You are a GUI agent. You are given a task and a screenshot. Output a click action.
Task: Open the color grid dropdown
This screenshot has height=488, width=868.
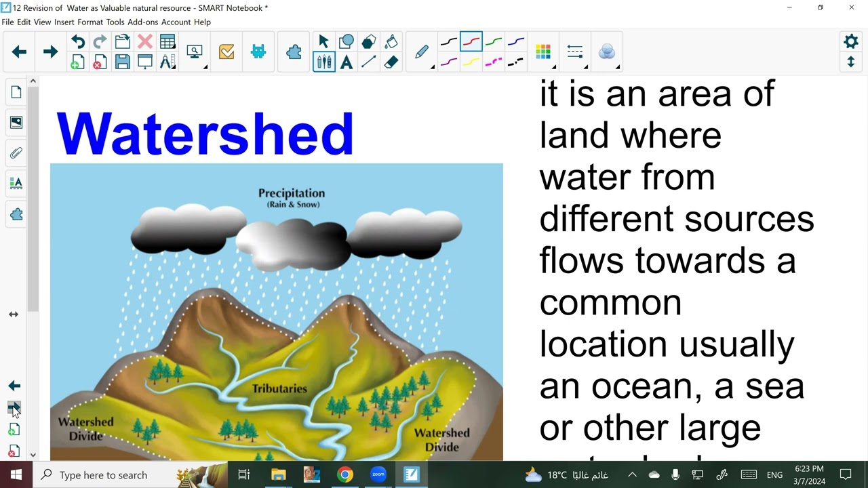click(x=544, y=52)
